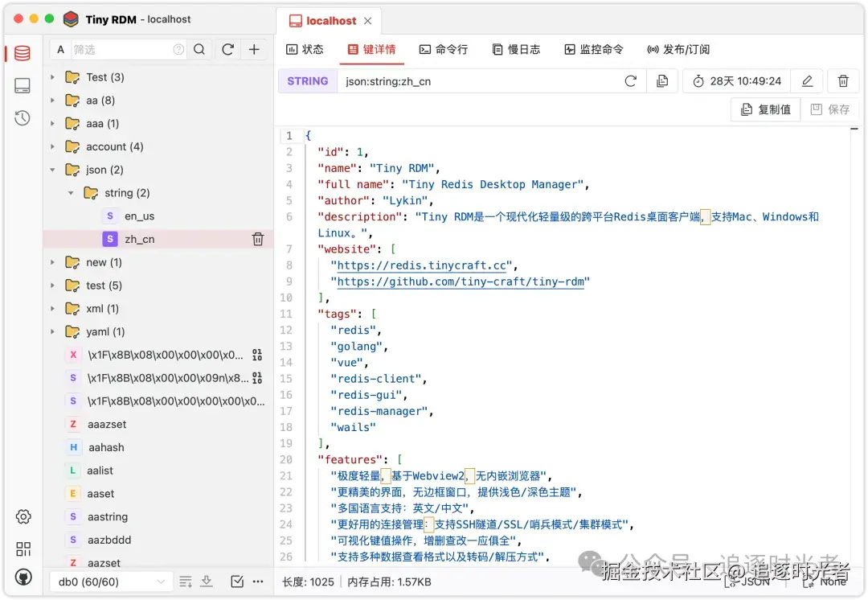Image resolution: width=868 pixels, height=600 pixels.
Task: Delete zh_cn key in tree row
Action: (x=258, y=240)
